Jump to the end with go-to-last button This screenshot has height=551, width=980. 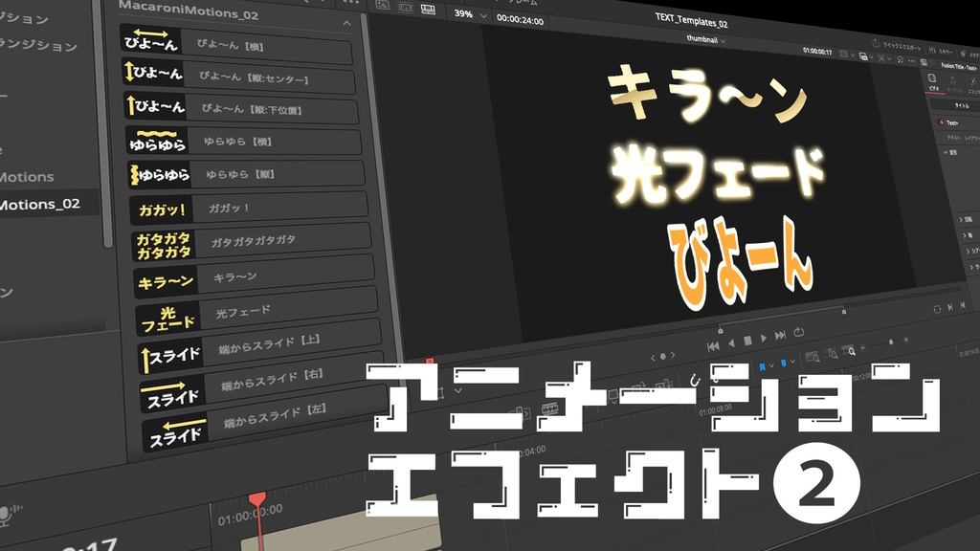[780, 336]
